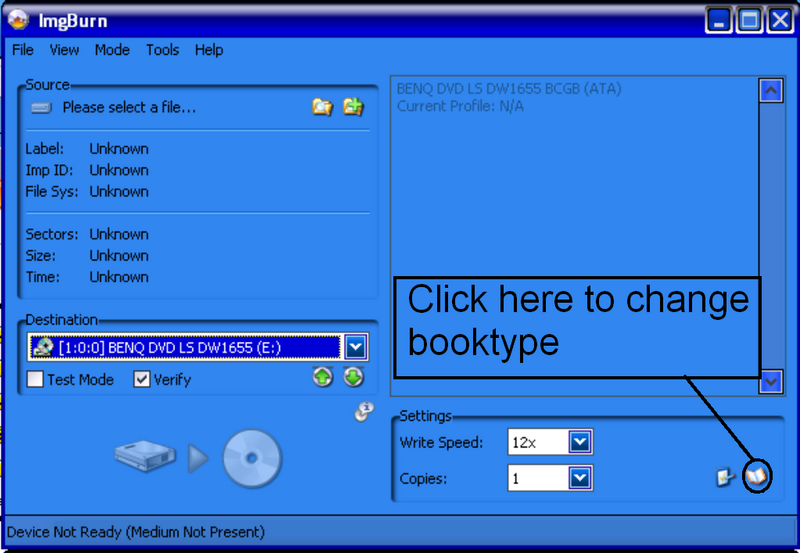
Task: Click the info panel scroll down arrow
Action: pyautogui.click(x=771, y=381)
